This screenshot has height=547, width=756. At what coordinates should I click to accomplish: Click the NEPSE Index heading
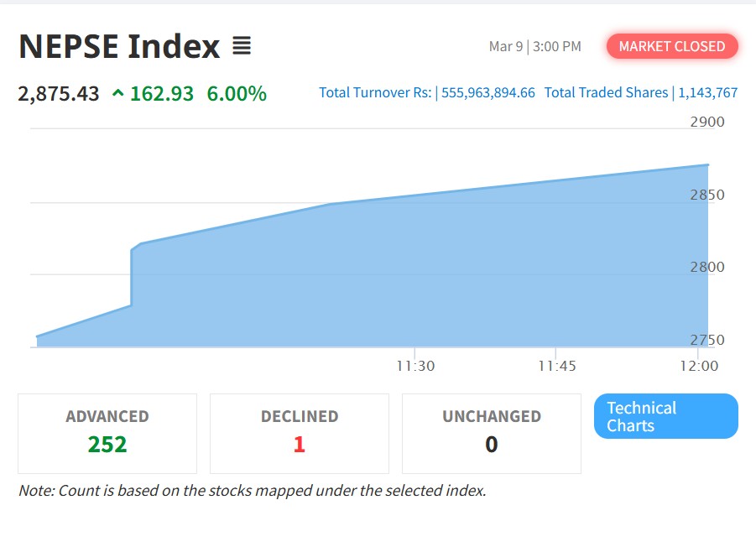119,47
